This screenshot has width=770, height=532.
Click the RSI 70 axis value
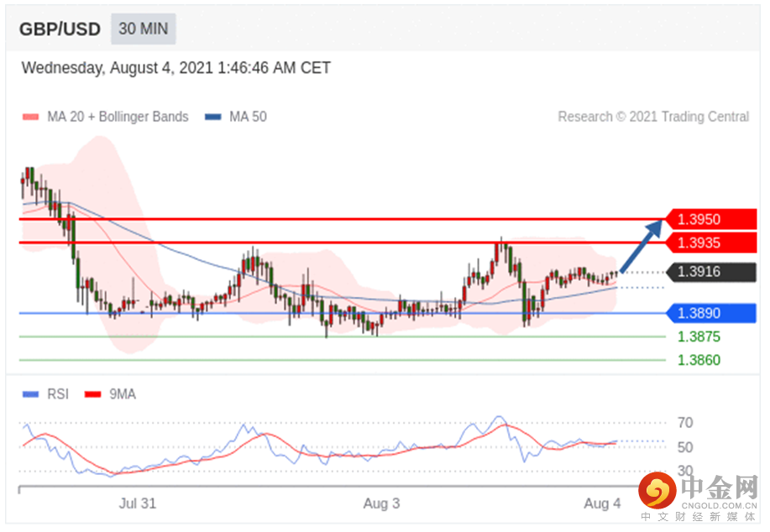pyautogui.click(x=685, y=423)
